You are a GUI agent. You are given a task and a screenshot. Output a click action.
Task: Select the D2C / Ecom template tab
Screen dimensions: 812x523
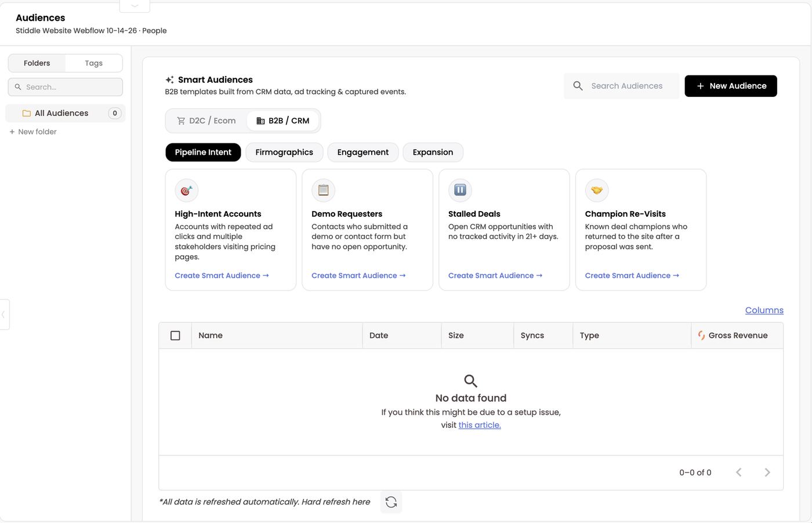(x=206, y=121)
